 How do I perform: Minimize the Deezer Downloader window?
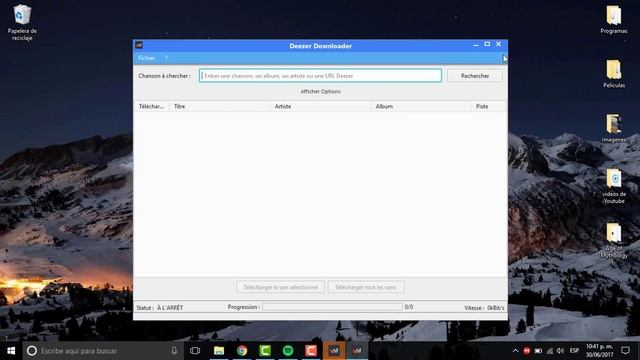(476, 44)
